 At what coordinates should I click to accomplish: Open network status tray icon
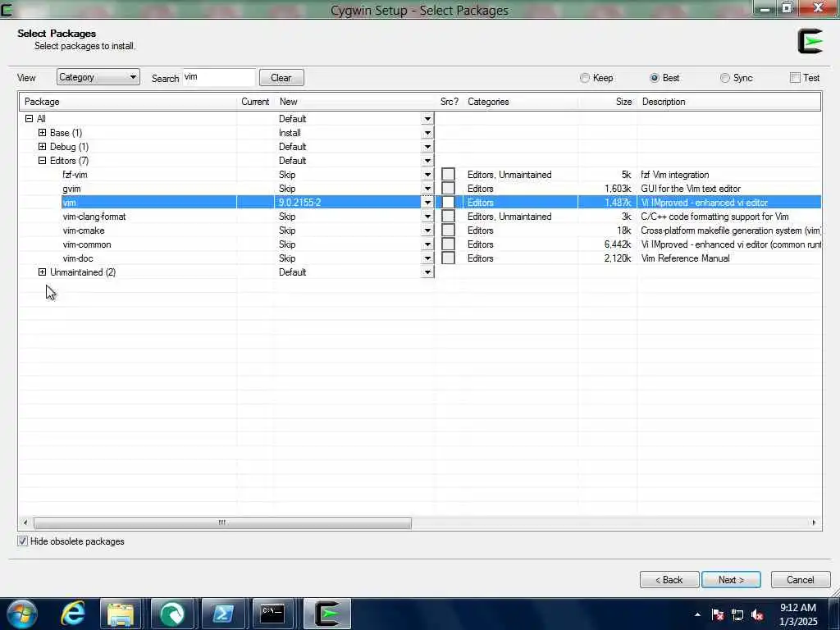point(737,614)
